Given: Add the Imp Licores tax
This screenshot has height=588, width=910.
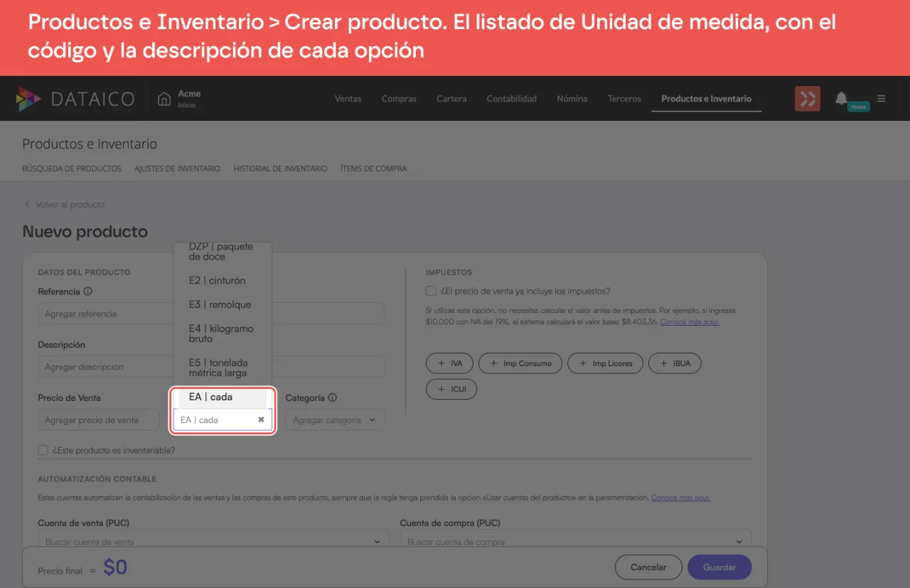Looking at the screenshot, I should pyautogui.click(x=605, y=363).
